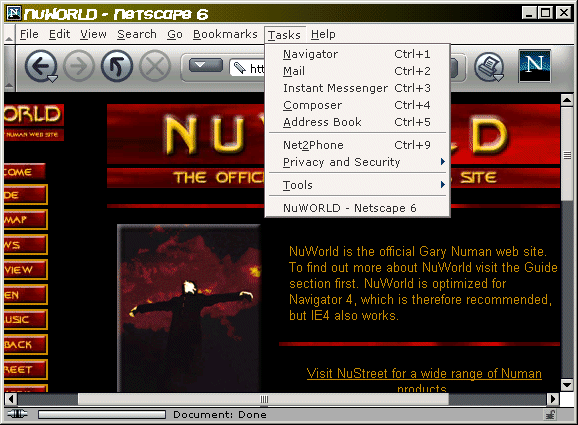The width and height of the screenshot is (578, 425).
Task: Click the Stop loading X icon
Action: coord(155,66)
